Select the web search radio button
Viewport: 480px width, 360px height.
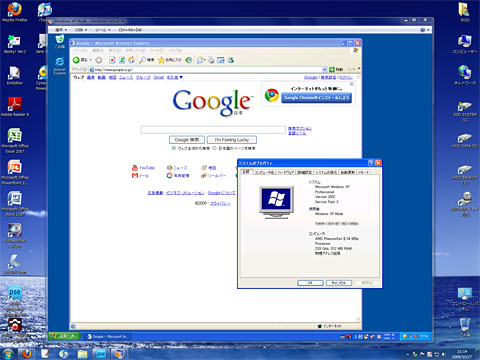174,148
